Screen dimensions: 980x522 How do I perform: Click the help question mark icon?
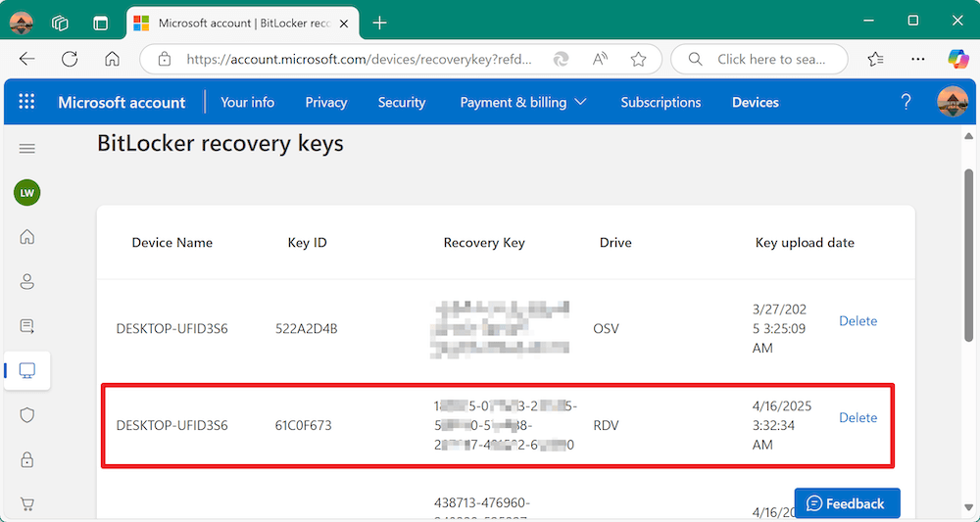click(x=906, y=102)
